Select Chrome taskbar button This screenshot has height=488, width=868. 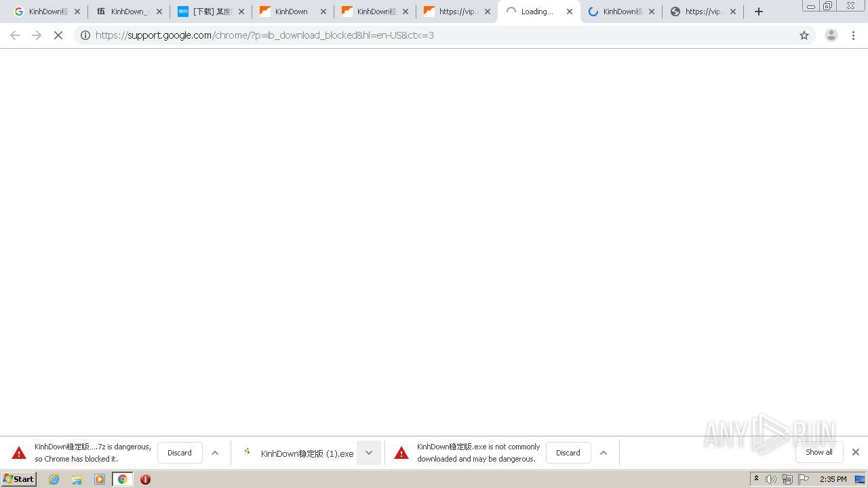[x=122, y=479]
